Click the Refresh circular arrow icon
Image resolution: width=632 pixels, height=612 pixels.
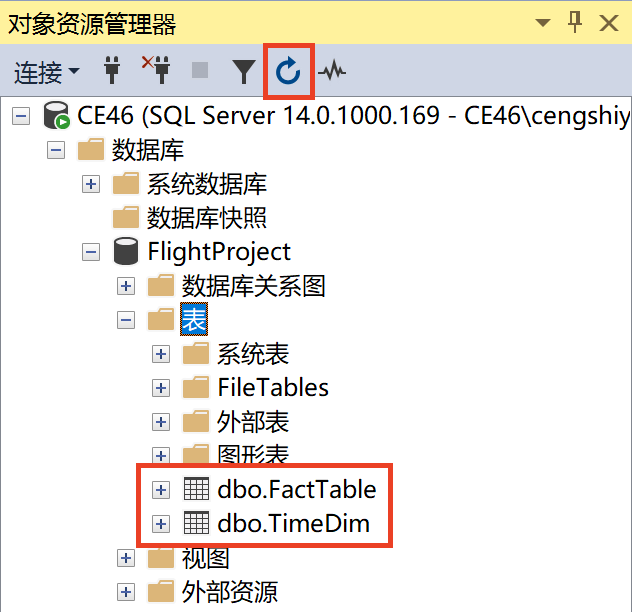(x=288, y=71)
